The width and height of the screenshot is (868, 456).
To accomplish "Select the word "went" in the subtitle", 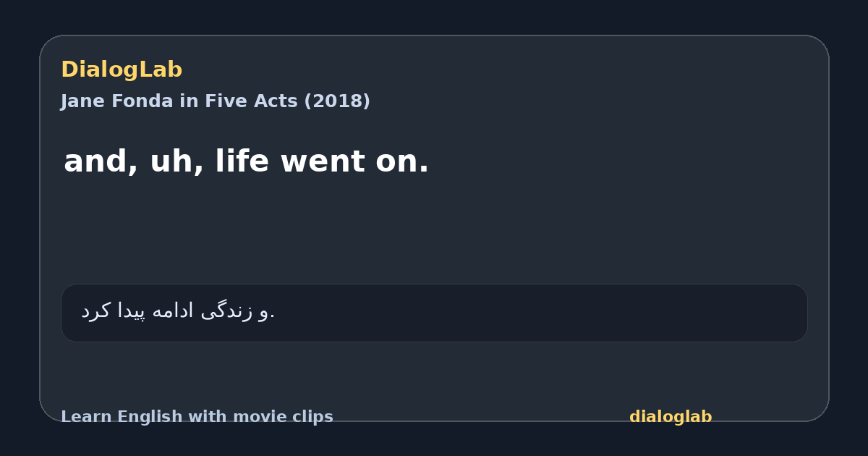I will pyautogui.click(x=319, y=161).
